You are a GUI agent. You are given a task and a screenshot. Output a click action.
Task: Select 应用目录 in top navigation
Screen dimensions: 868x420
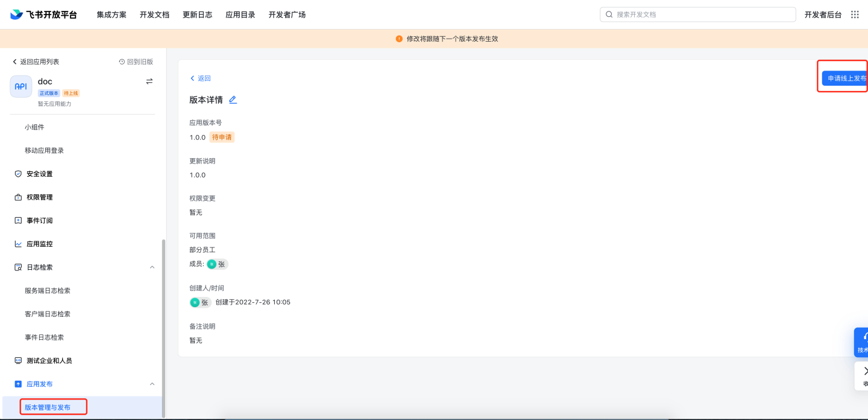[x=241, y=14]
